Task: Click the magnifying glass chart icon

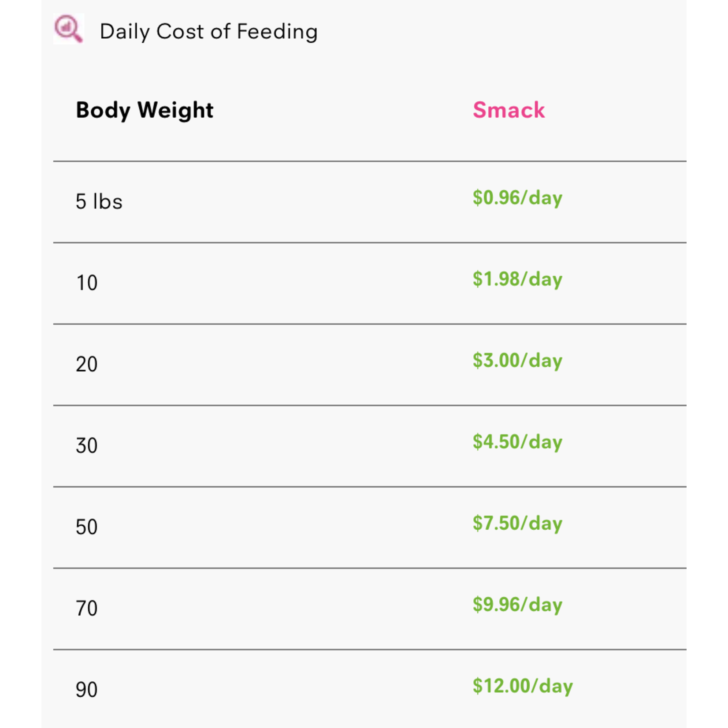Action: [68, 29]
